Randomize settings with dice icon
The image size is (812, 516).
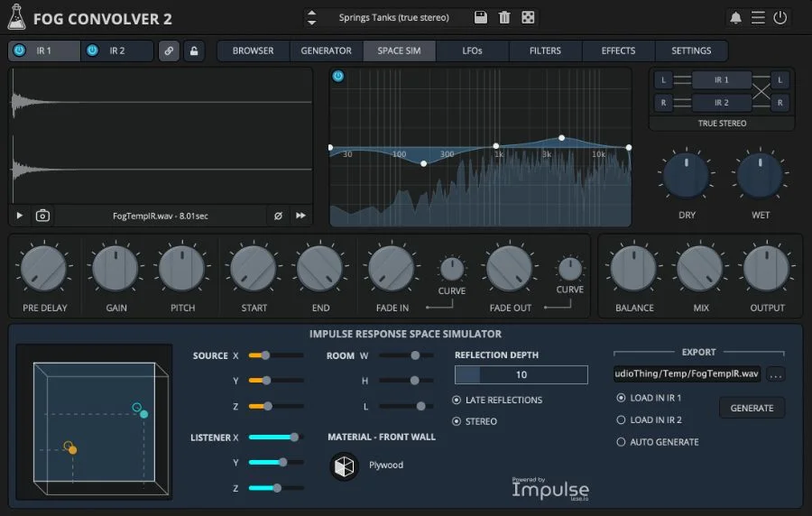pos(528,18)
